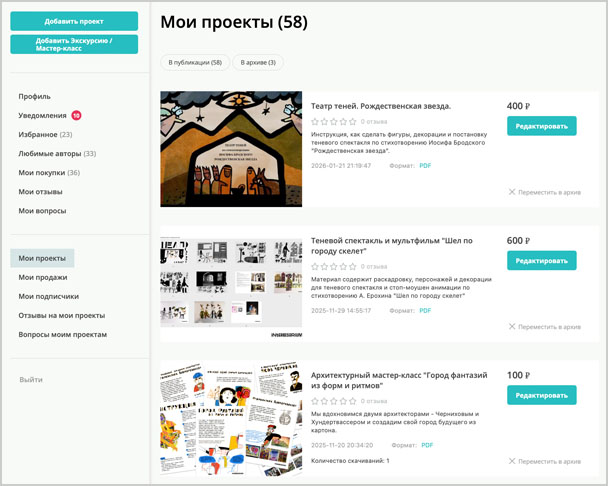The height and width of the screenshot is (486, 608).
Task: Click star rating of Шел по городу скелет
Action: point(333,266)
